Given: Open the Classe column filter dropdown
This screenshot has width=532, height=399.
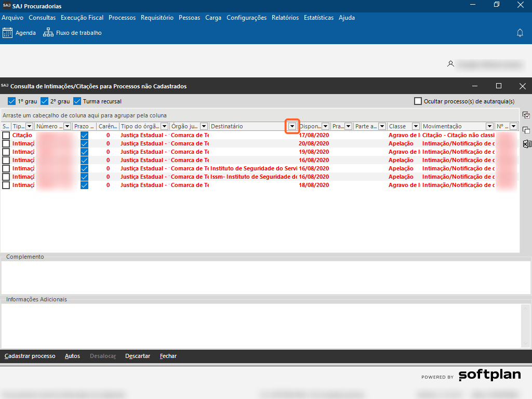Looking at the screenshot, I should click(416, 126).
